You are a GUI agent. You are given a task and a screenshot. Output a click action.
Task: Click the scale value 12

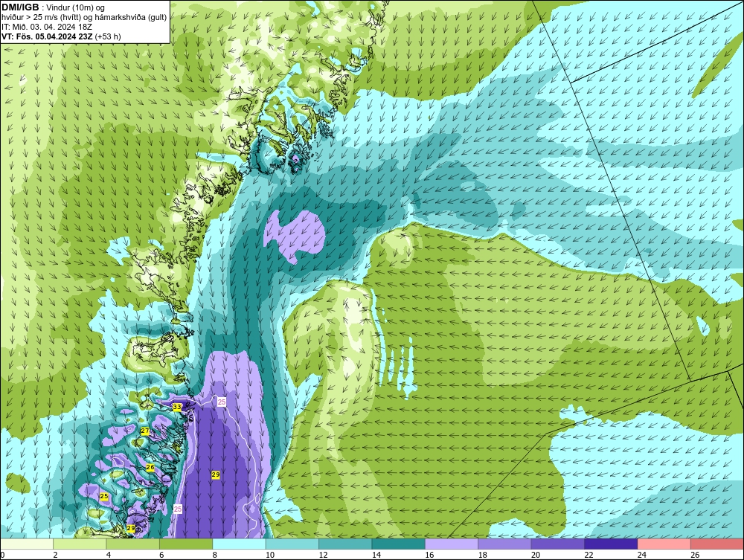323,555
